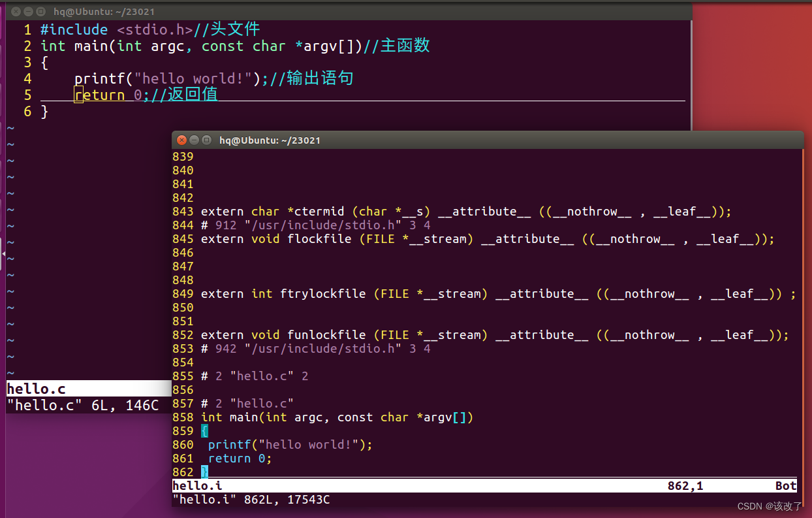Click the collapsed side panel arrow on left edge
The height and width of the screenshot is (518, 812).
click(3, 255)
